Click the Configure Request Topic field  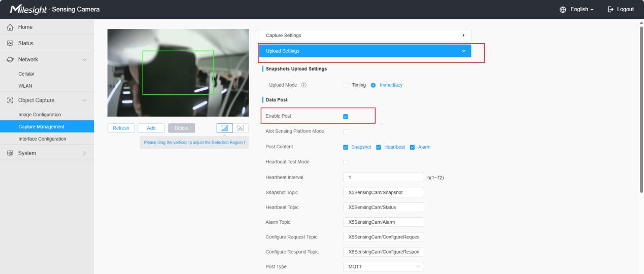pyautogui.click(x=384, y=237)
